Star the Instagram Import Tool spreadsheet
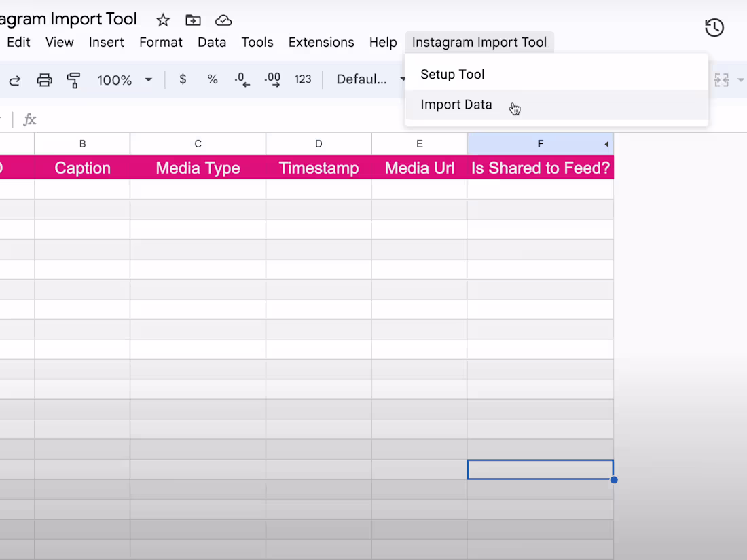This screenshot has width=747, height=560. click(162, 20)
